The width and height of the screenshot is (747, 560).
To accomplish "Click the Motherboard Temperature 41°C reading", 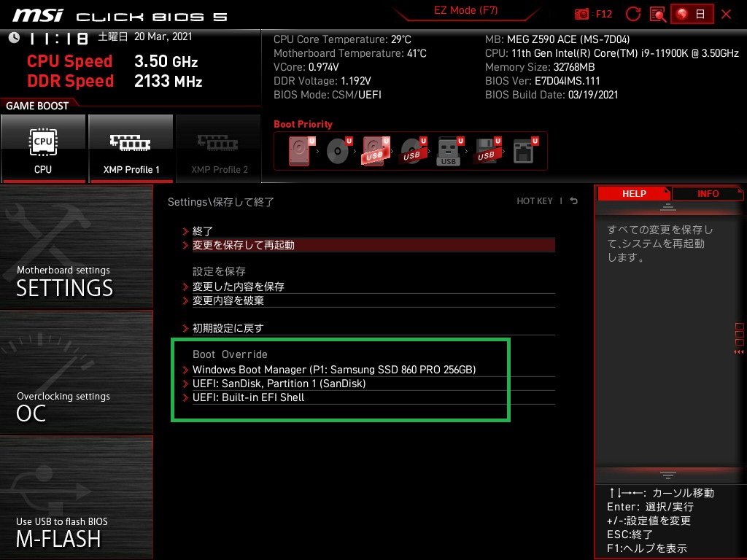I will pyautogui.click(x=349, y=53).
